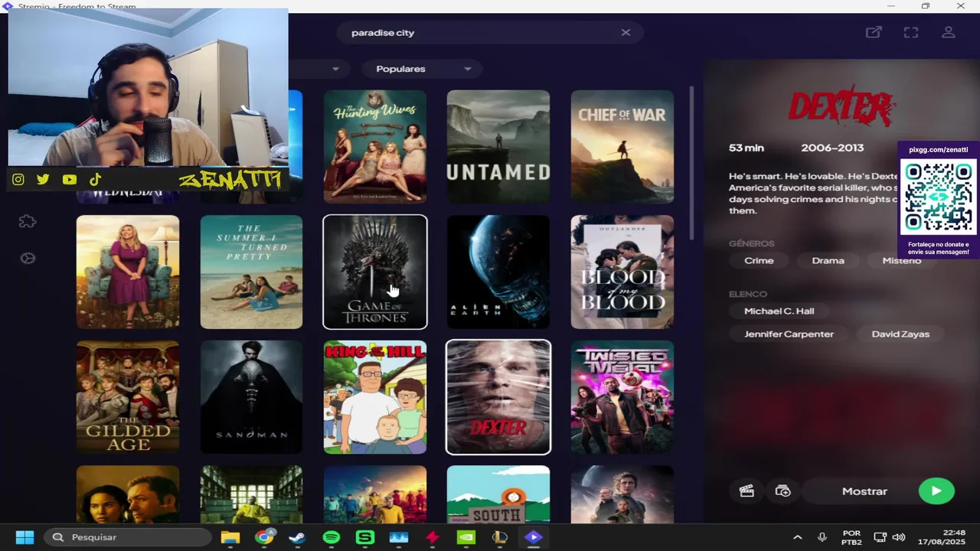Select the Crime genre tag
980x551 pixels.
click(759, 261)
